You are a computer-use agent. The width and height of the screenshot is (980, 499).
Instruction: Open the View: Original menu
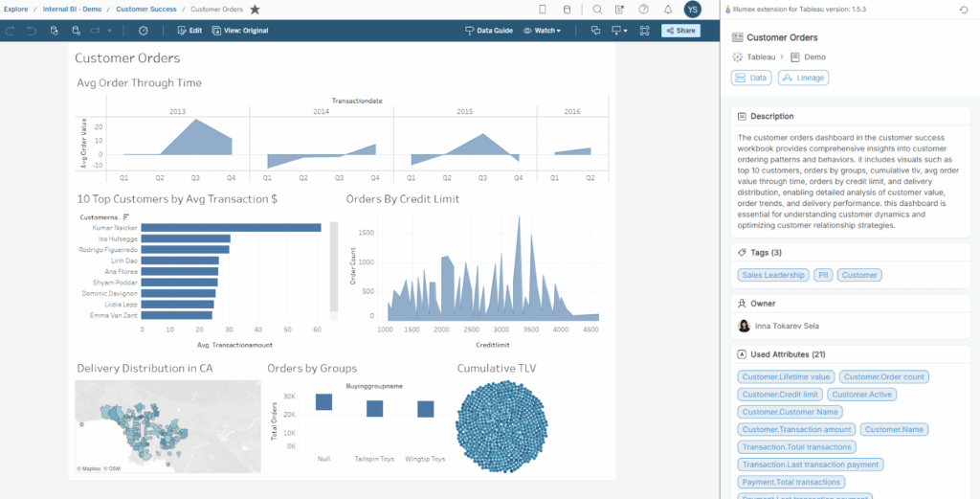(x=233, y=31)
